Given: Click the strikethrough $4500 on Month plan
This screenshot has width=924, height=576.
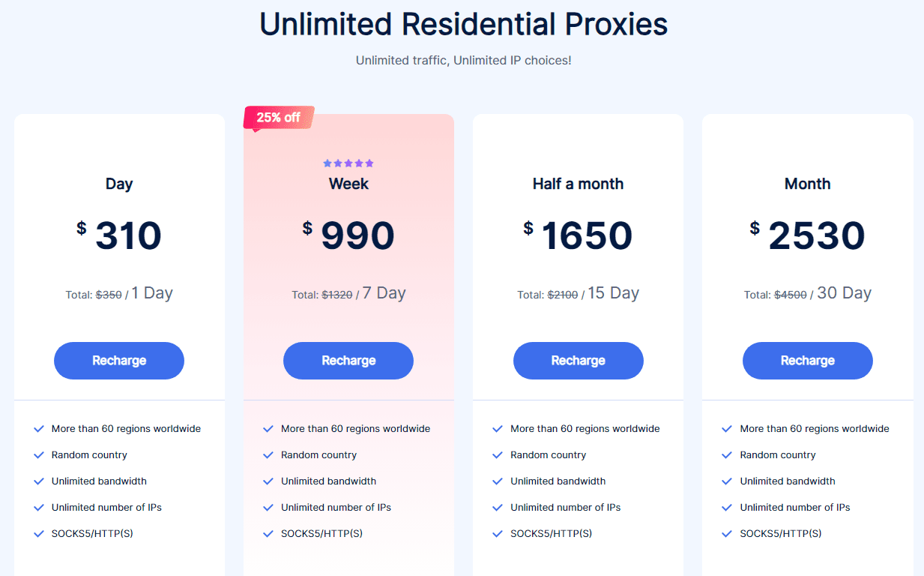Looking at the screenshot, I should click(791, 295).
